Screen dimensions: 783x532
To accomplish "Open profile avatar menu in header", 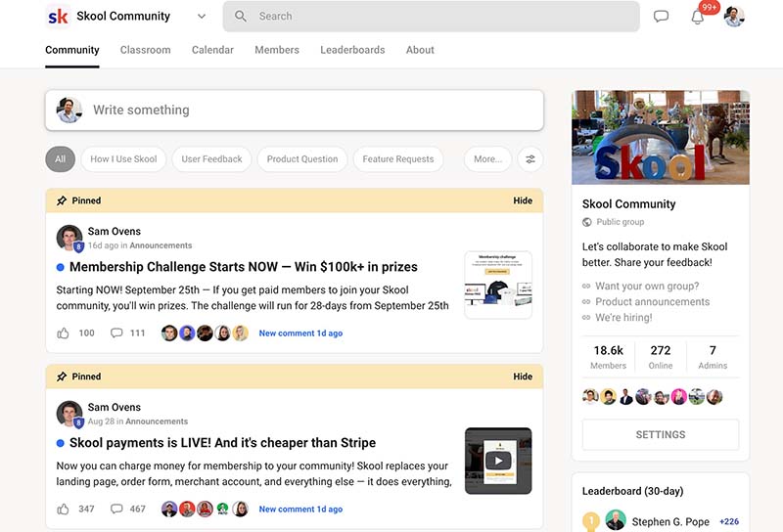I will [x=734, y=17].
